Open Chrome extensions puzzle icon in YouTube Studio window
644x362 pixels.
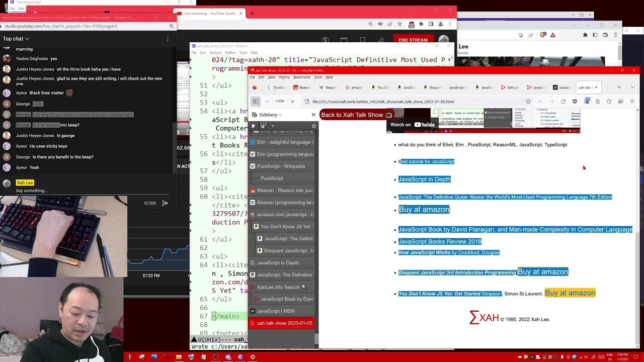pos(421,24)
